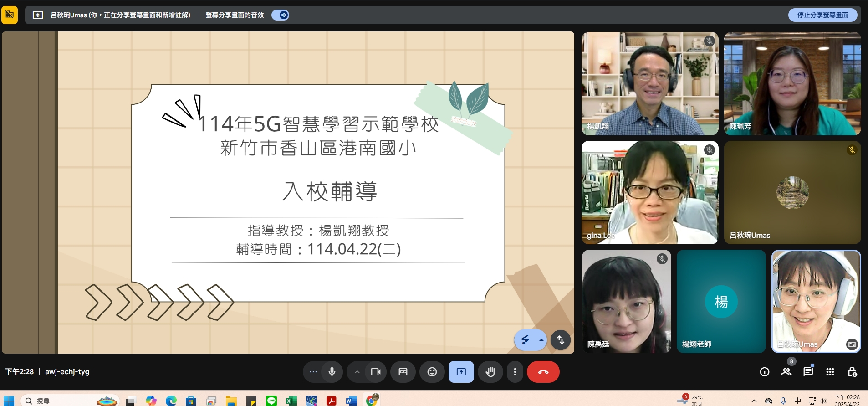Open the meeting details info icon
Screen dimensions: 868x406
point(764,372)
